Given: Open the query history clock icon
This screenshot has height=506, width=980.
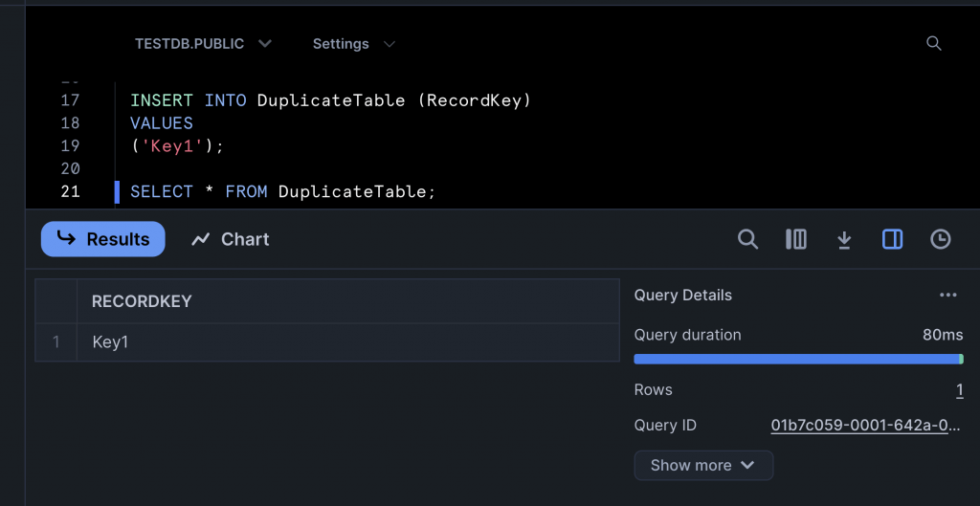Looking at the screenshot, I should (x=941, y=239).
